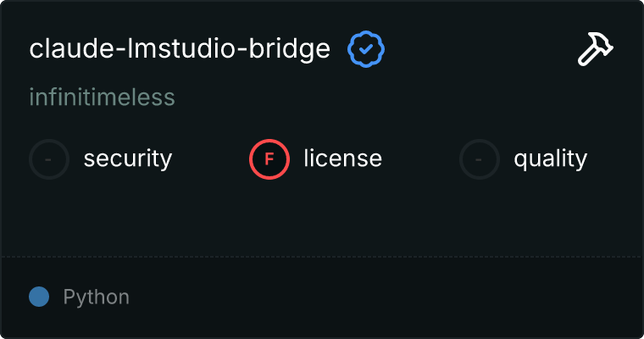Click blank space between license and quality

(x=421, y=158)
